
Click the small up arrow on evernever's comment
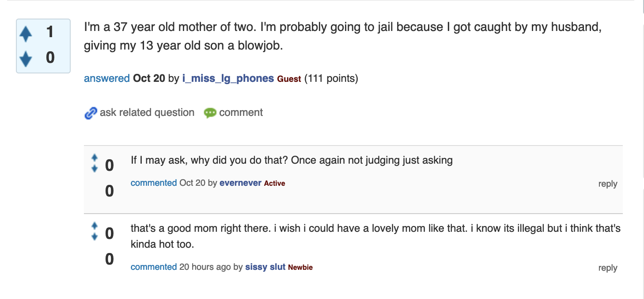94,157
